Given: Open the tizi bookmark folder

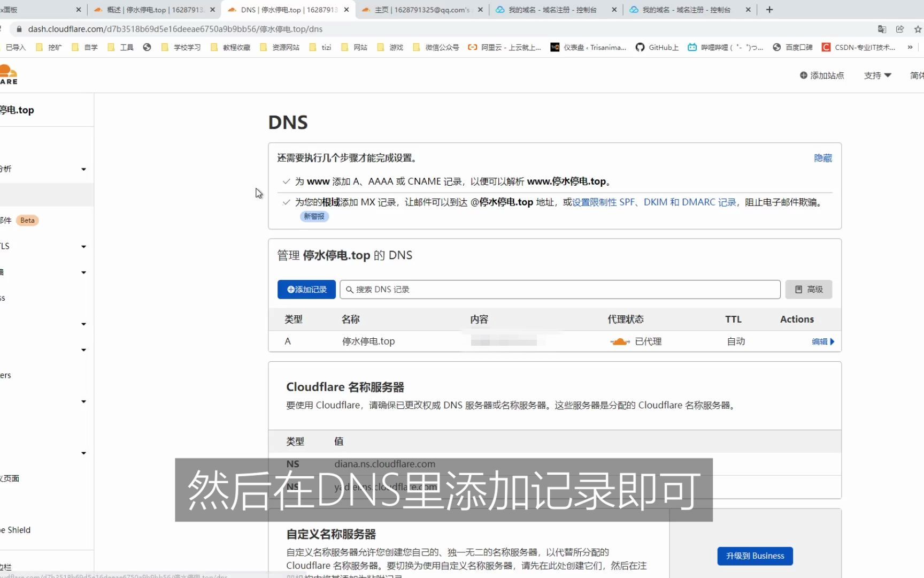Looking at the screenshot, I should click(320, 47).
